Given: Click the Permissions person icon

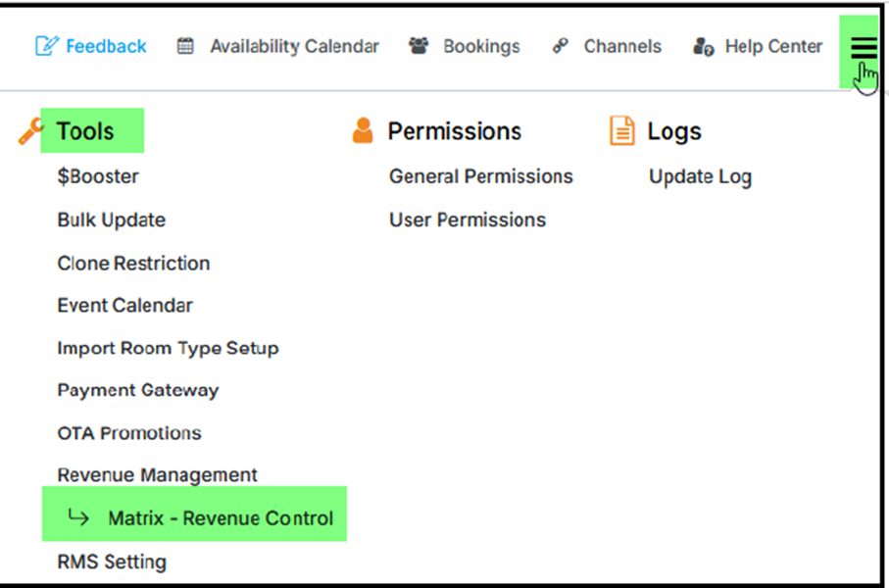Looking at the screenshot, I should tap(363, 131).
